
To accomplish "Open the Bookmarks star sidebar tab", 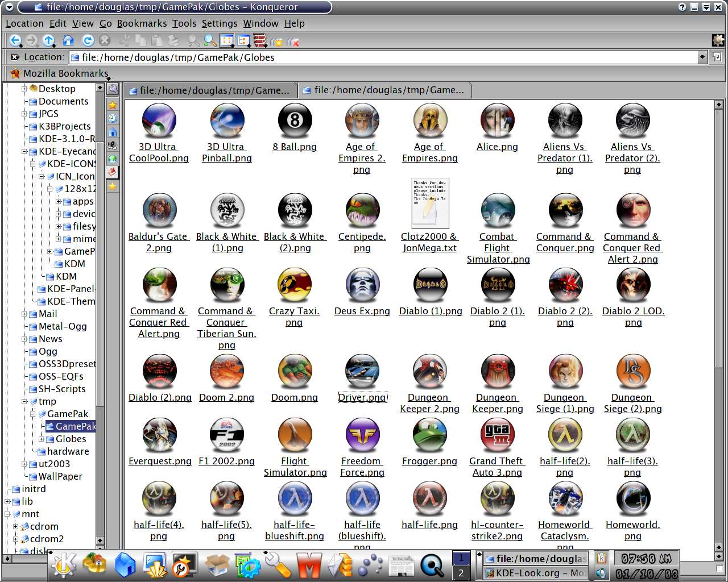I will pos(113,105).
